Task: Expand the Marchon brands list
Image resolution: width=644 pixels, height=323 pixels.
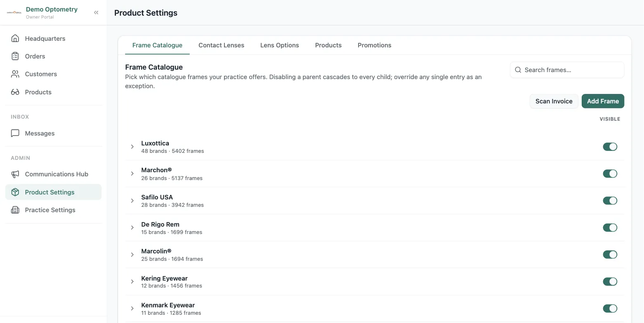Action: [132, 173]
